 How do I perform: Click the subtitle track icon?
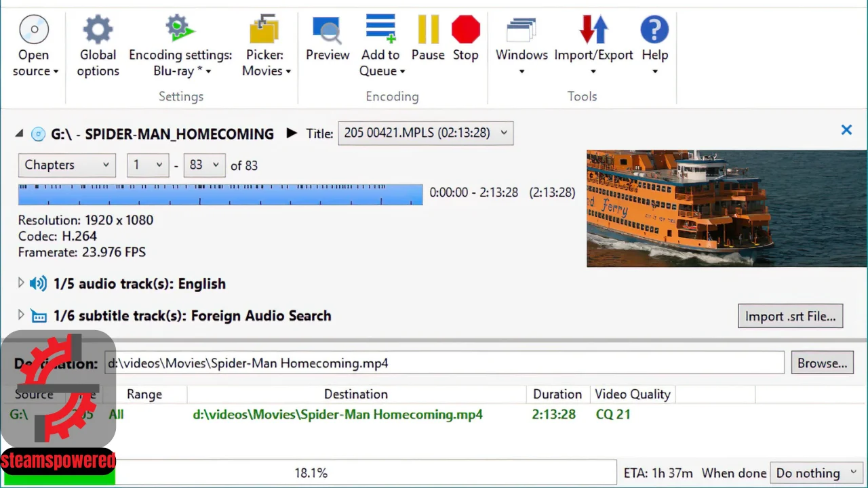click(x=39, y=316)
